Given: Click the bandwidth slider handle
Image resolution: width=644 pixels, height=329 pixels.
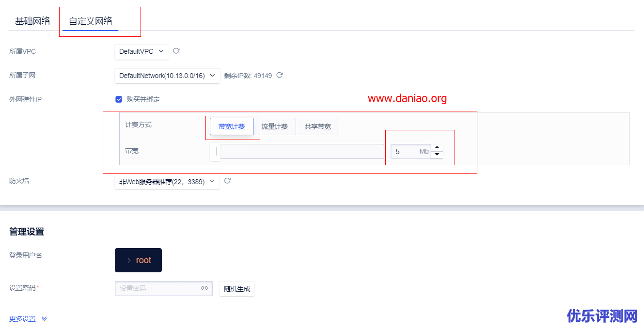Looking at the screenshot, I should tap(215, 151).
